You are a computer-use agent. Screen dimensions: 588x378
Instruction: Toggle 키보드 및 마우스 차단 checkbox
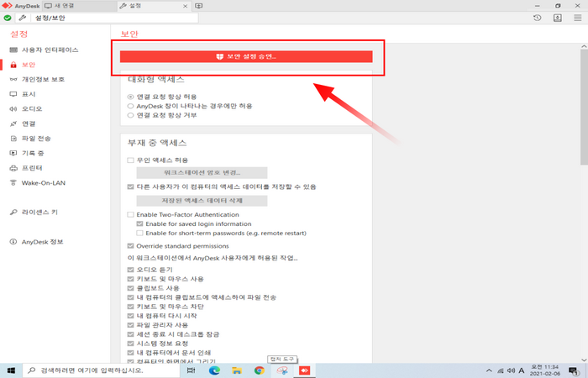click(x=130, y=307)
